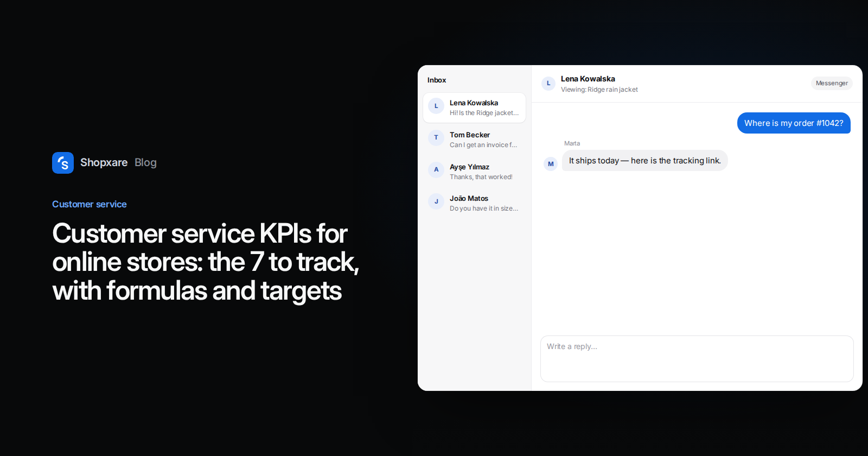
Task: Click in the 'Write a reply...' box
Action: pyautogui.click(x=697, y=359)
